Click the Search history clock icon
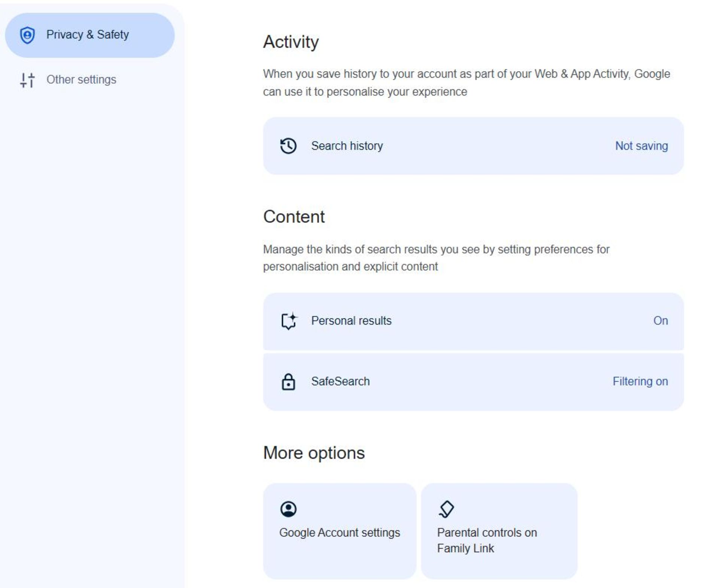 (288, 146)
